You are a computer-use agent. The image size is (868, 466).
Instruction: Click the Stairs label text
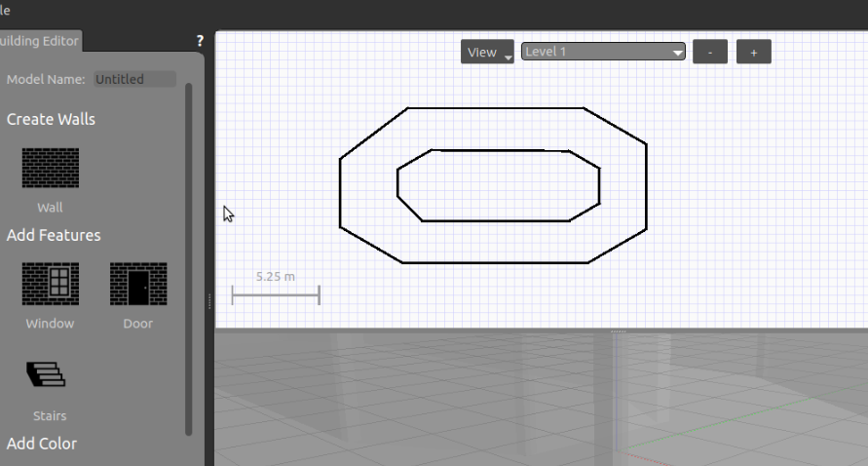(x=50, y=416)
